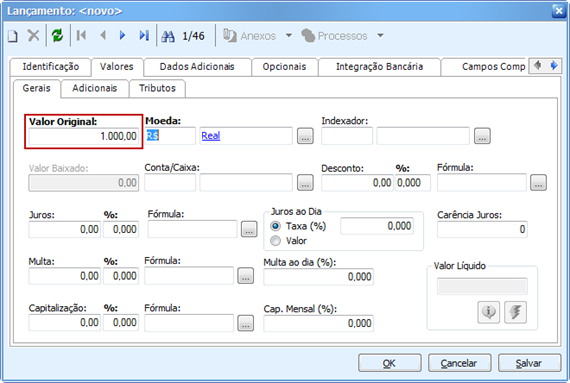Image resolution: width=570 pixels, height=383 pixels.
Task: Go to first record
Action: pos(81,36)
